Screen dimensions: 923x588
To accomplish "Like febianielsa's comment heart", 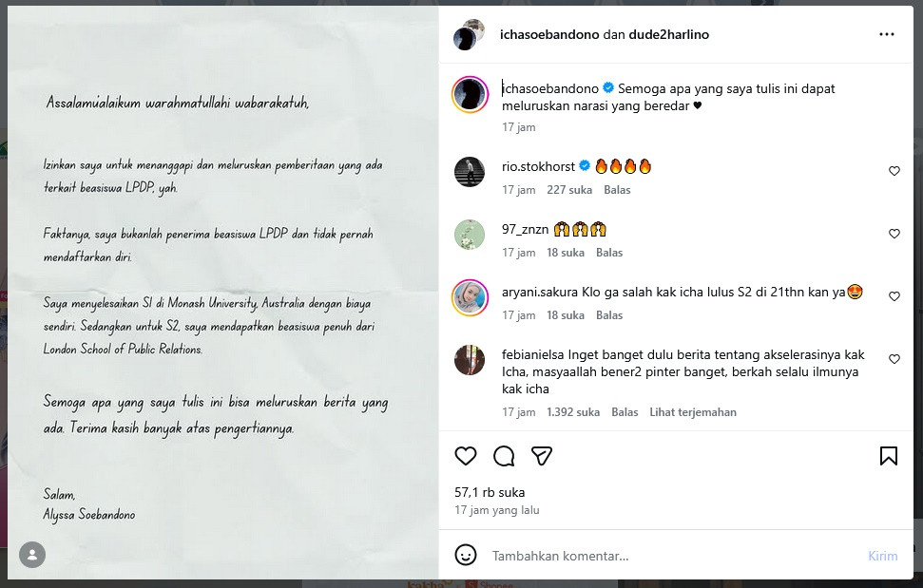I will [x=894, y=359].
